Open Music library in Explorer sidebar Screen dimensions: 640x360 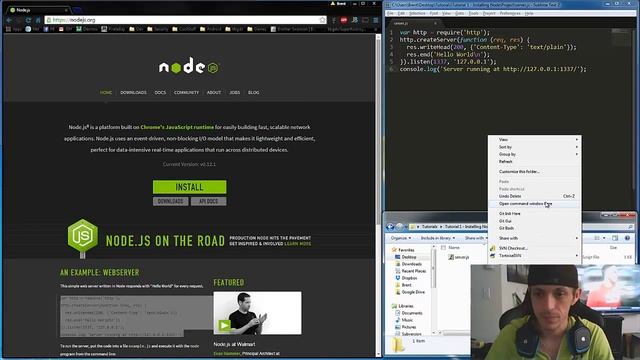pyautogui.click(x=404, y=320)
